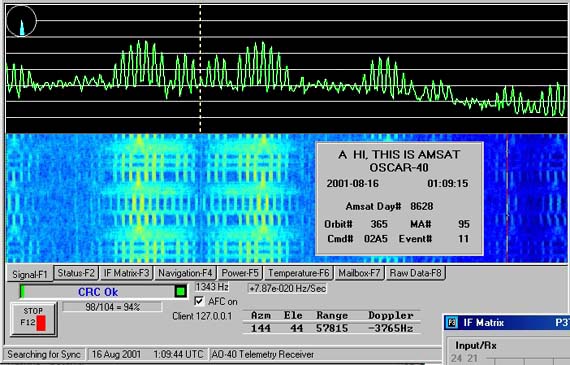Click the dashed tuning marker in spectrum display
570x365 pixels.
click(x=200, y=69)
